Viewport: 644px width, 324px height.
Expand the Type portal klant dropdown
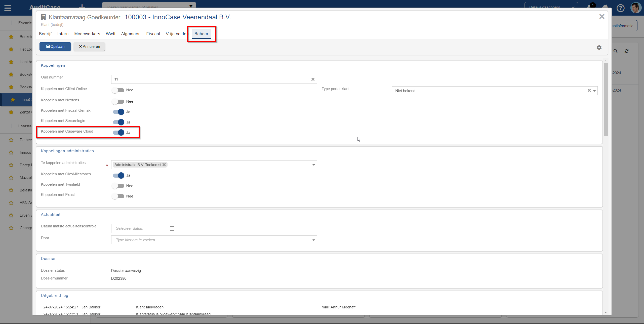coord(594,91)
